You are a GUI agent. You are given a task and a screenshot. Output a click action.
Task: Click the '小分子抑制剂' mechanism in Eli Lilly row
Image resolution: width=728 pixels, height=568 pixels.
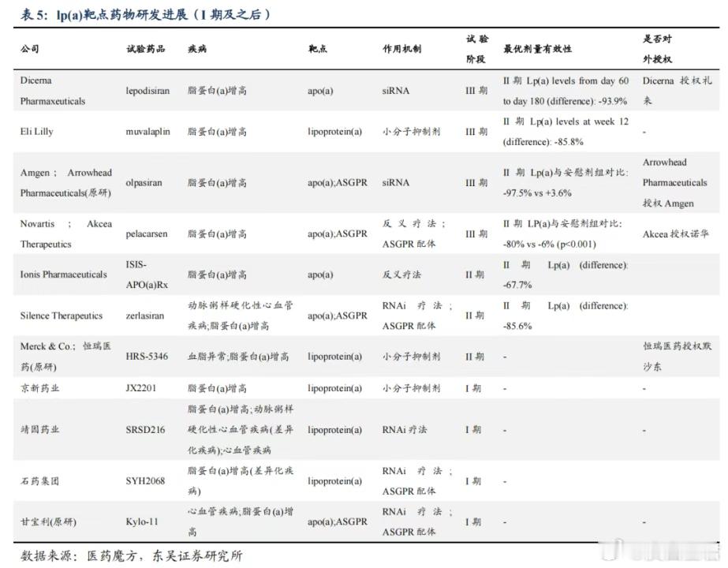tap(412, 132)
